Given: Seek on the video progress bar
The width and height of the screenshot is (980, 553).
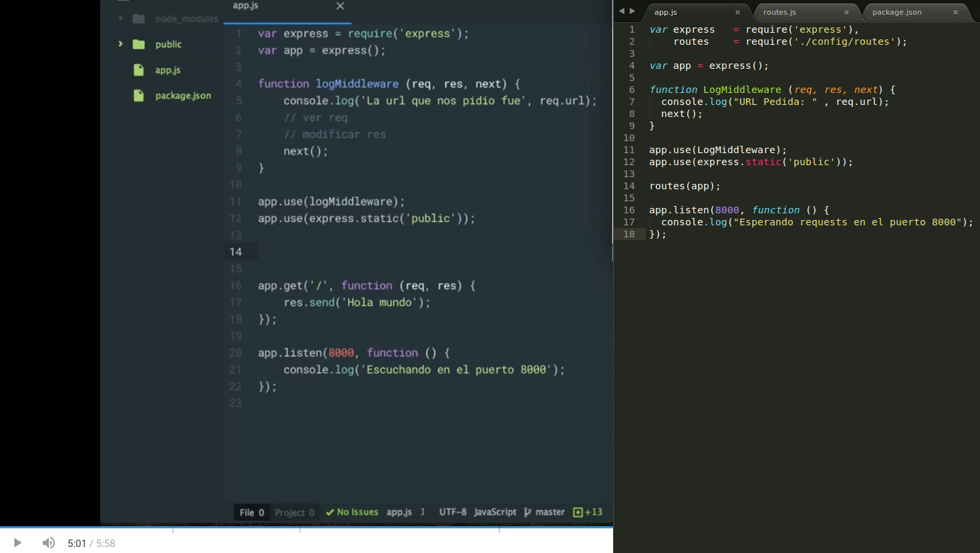Looking at the screenshot, I should (x=306, y=528).
